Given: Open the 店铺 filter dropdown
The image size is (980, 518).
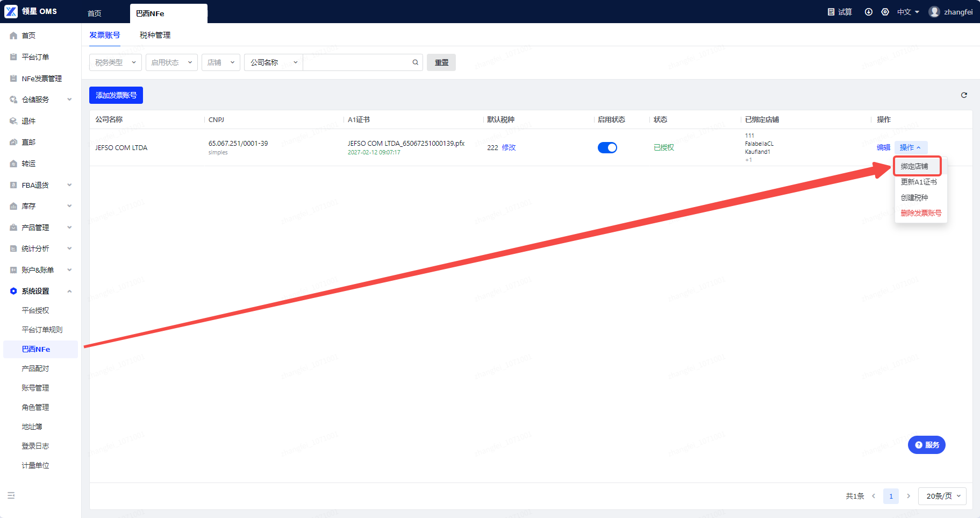Looking at the screenshot, I should (221, 62).
